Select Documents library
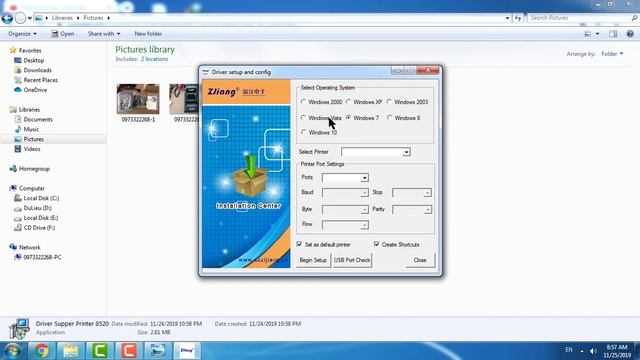 38,120
